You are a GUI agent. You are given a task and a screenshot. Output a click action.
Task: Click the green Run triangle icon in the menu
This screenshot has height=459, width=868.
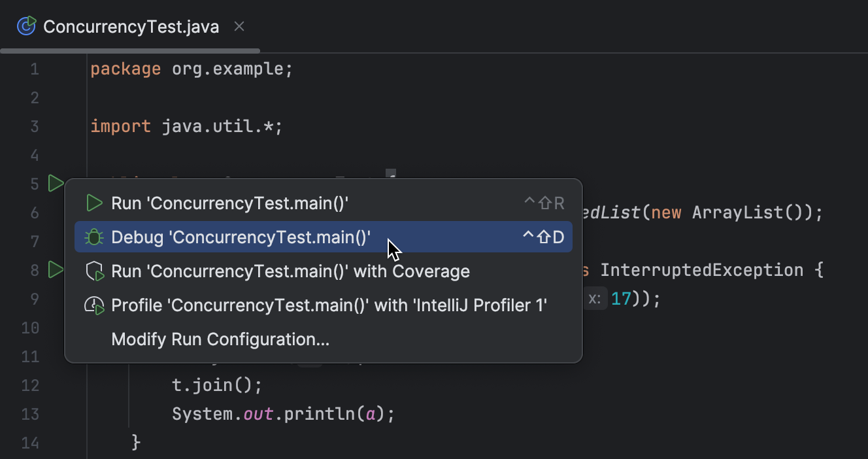[x=93, y=203]
